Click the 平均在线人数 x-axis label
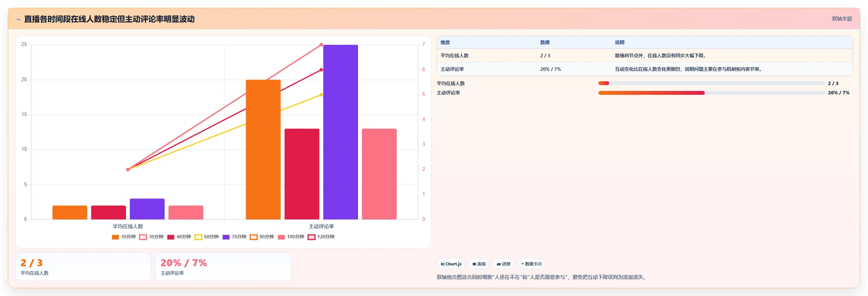This screenshot has height=296, width=868. pyautogui.click(x=128, y=226)
